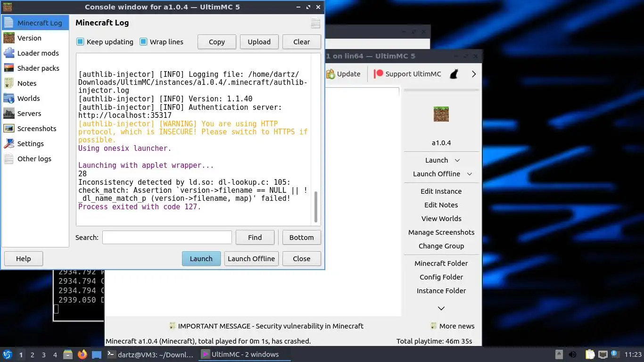Open Manage Screenshots
Image resolution: width=644 pixels, height=362 pixels.
click(441, 232)
